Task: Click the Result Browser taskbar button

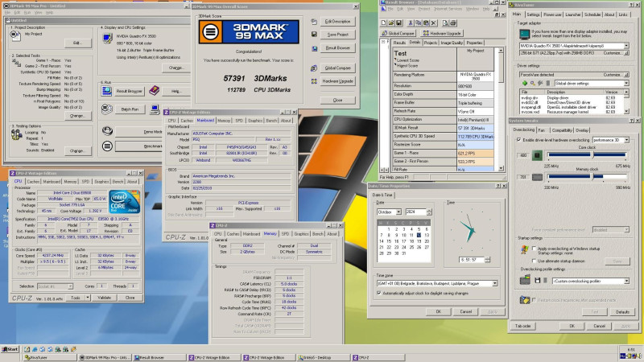Action: (x=159, y=357)
